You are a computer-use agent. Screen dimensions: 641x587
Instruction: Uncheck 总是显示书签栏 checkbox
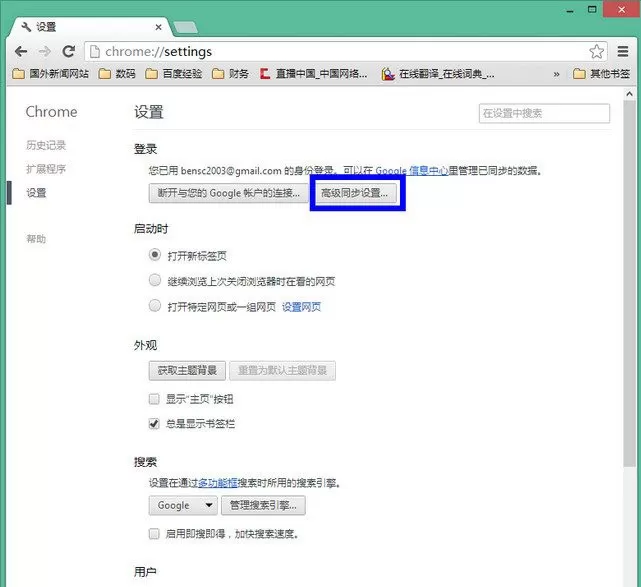coord(154,424)
